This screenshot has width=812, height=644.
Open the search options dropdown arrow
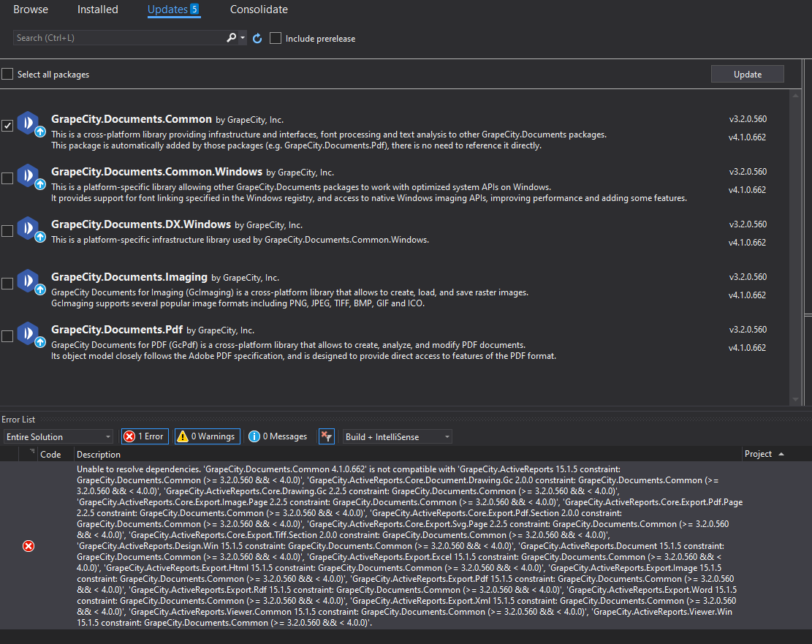pyautogui.click(x=243, y=37)
